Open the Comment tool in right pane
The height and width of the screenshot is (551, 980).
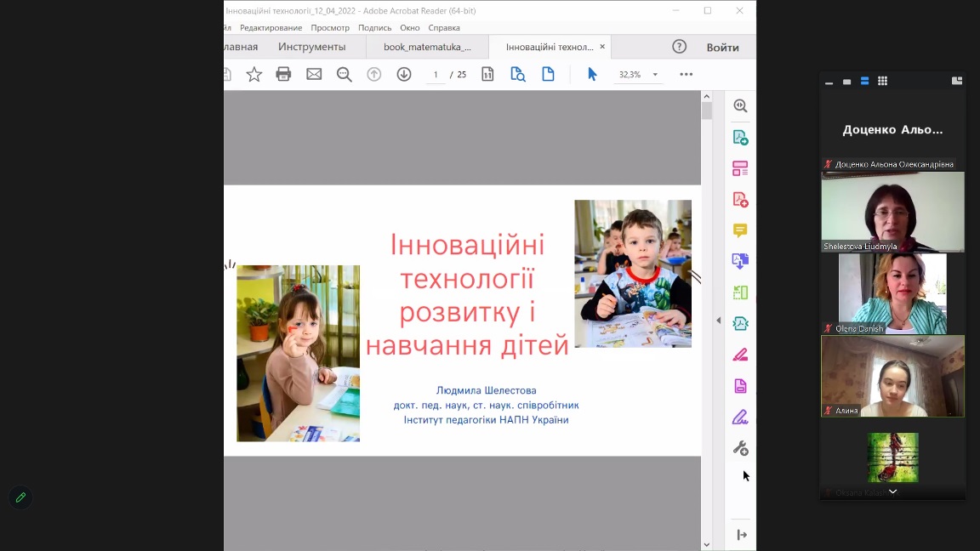tap(740, 230)
